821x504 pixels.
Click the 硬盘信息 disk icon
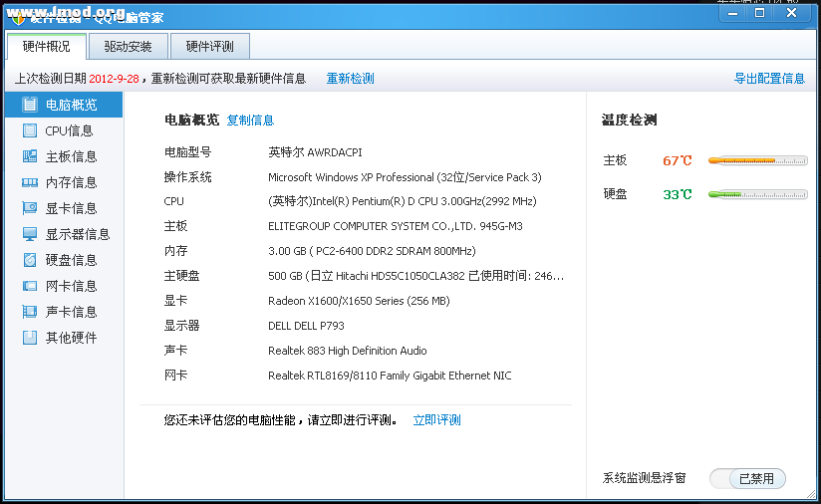pyautogui.click(x=30, y=260)
